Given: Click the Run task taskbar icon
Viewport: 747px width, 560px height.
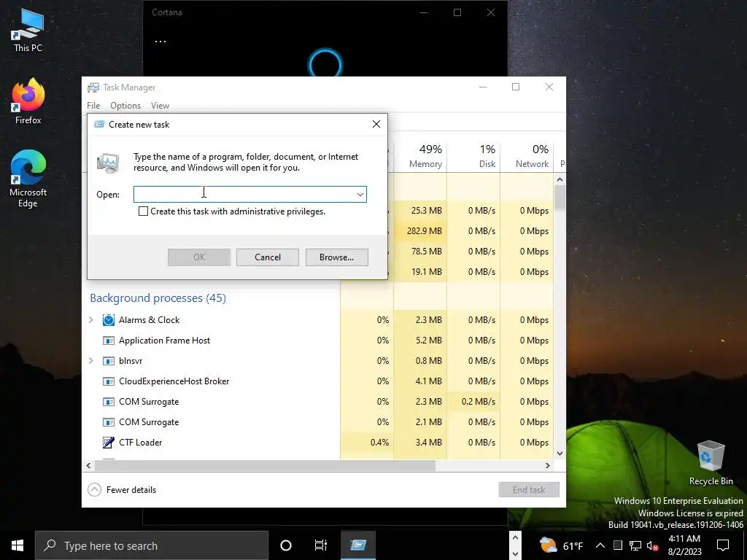Looking at the screenshot, I should (x=358, y=545).
